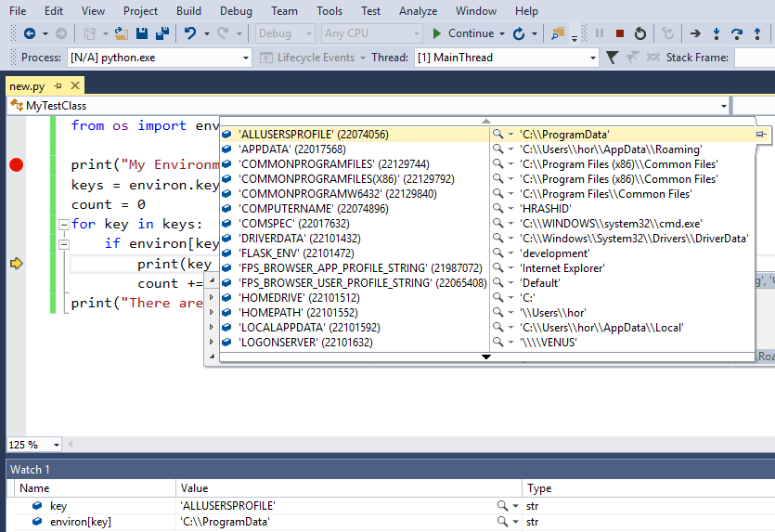Toggle the red breakpoint in the margin
The image size is (775, 532).
[x=16, y=165]
